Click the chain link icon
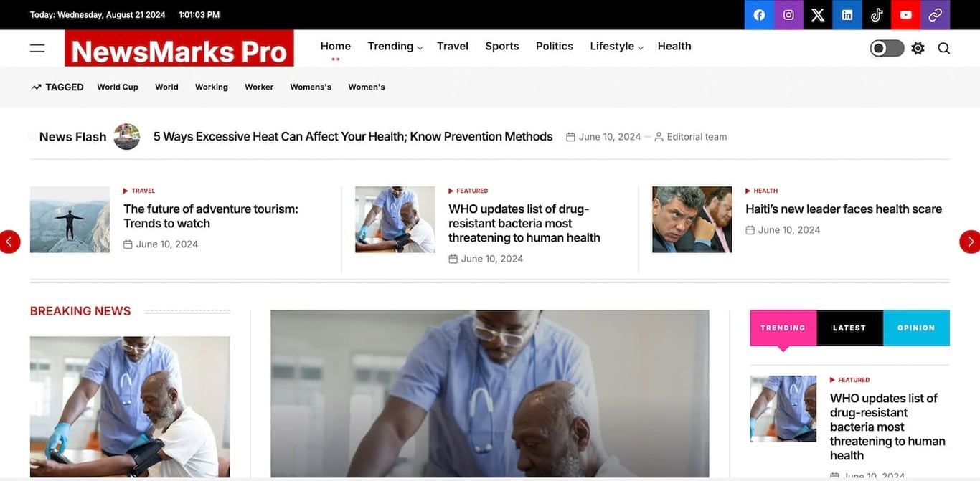This screenshot has width=980, height=481. [936, 15]
